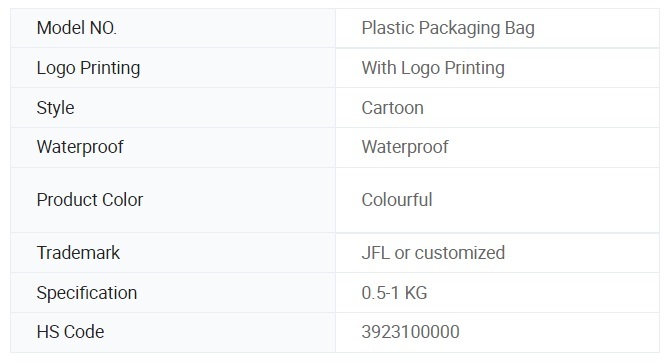Select the JFL or customized value

433,253
